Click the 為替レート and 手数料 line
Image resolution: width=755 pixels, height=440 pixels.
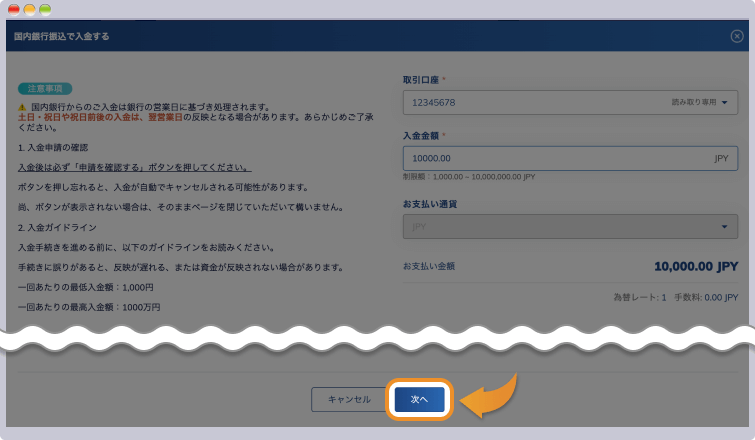pyautogui.click(x=679, y=298)
